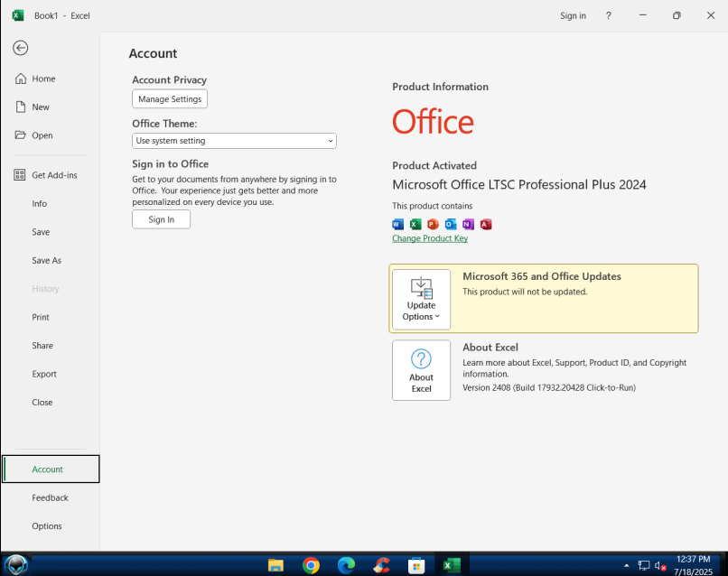The height and width of the screenshot is (576, 728).
Task: Select Save in the sidebar
Action: pos(41,232)
